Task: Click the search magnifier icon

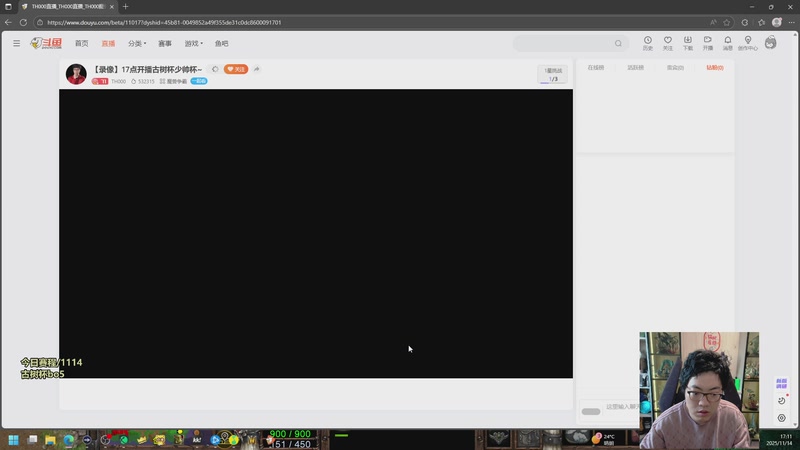Action: [618, 43]
